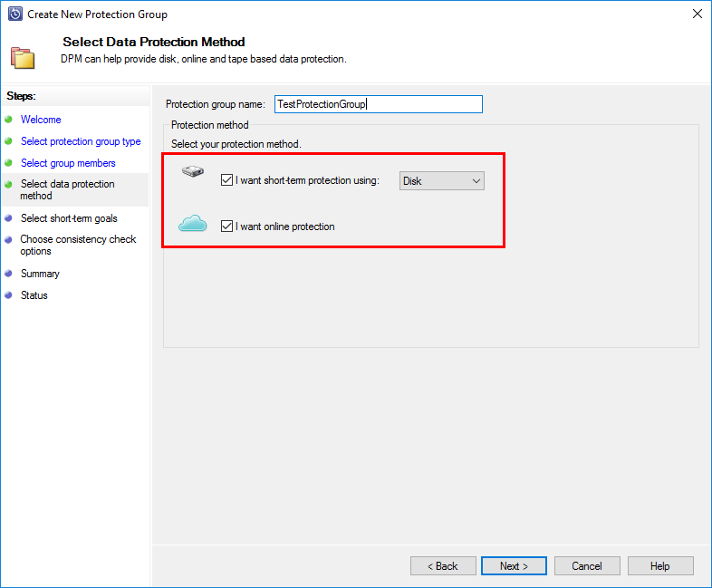Click the green bullet next to Welcome
This screenshot has width=712, height=588.
click(x=8, y=120)
